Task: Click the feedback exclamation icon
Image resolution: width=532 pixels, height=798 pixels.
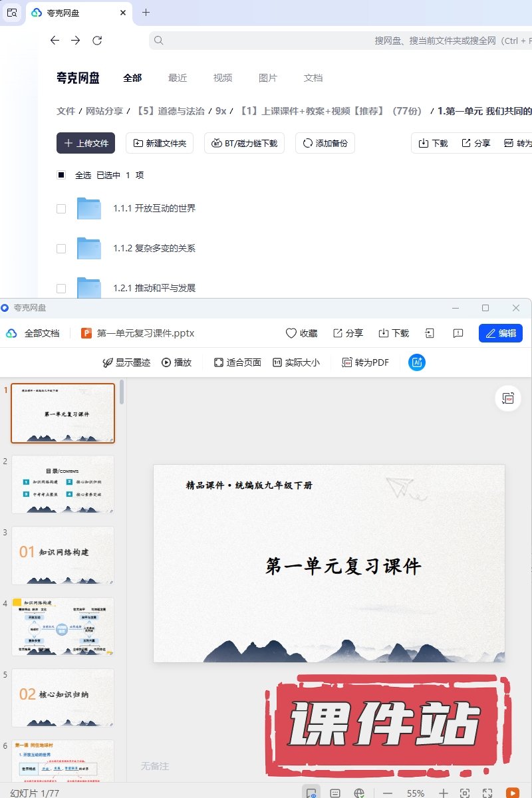Action: coord(458,333)
